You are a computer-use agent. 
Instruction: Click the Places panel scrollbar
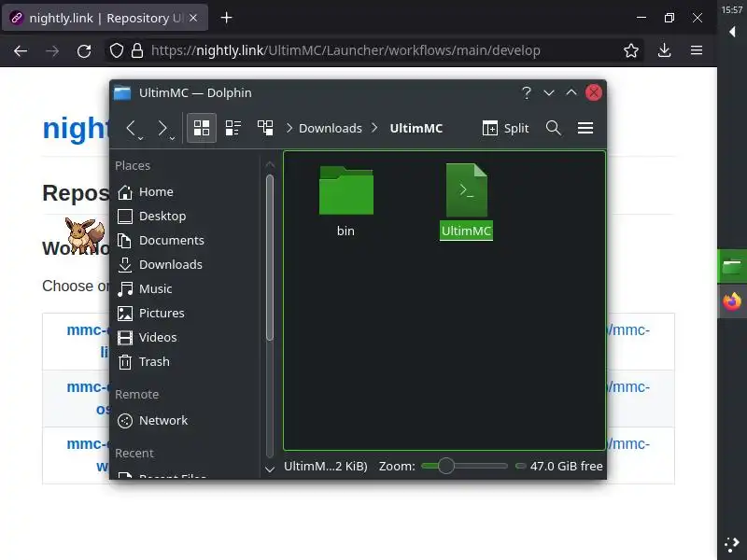point(270,258)
